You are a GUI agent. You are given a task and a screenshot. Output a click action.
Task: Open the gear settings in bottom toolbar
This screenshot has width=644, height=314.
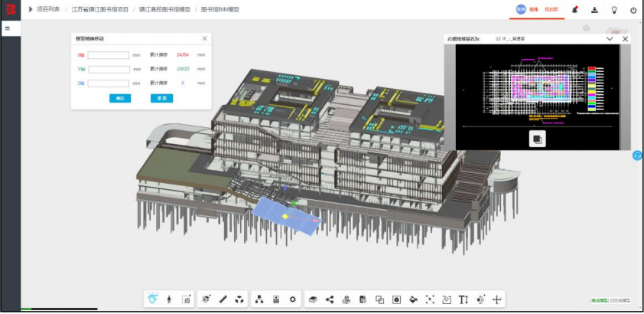coord(292,299)
